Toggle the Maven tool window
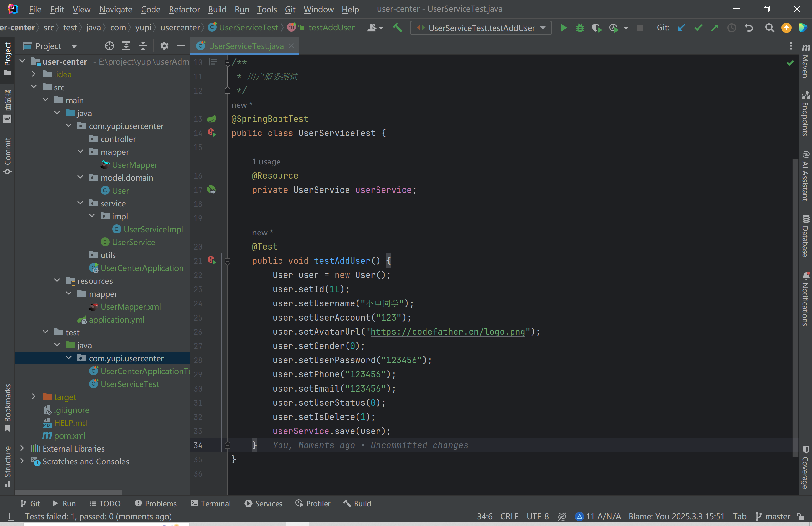Screen dimensions: 812x526 pos(806,62)
